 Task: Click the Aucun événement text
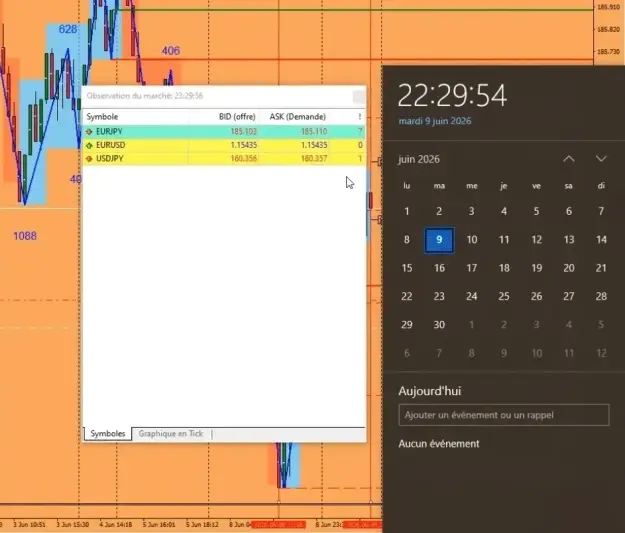[439, 444]
